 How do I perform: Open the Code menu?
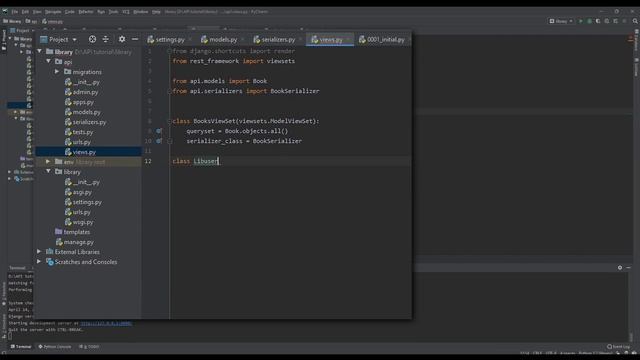click(x=70, y=12)
